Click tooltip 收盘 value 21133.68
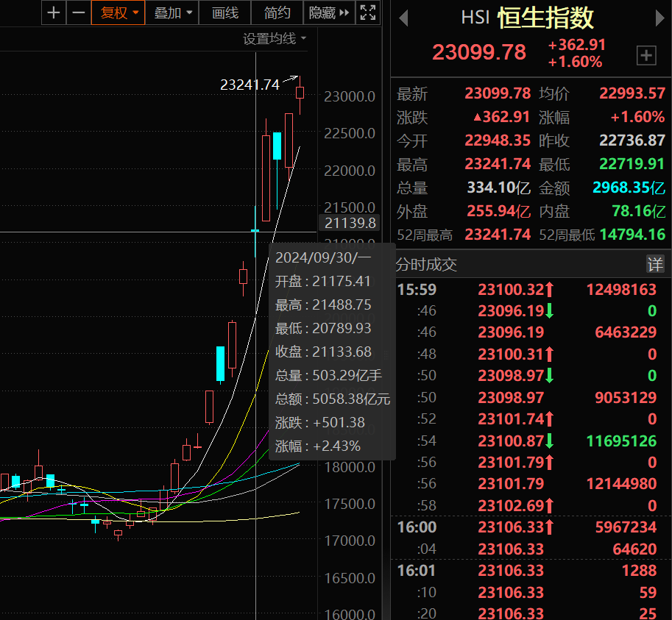Image resolution: width=672 pixels, height=620 pixels. (x=342, y=352)
